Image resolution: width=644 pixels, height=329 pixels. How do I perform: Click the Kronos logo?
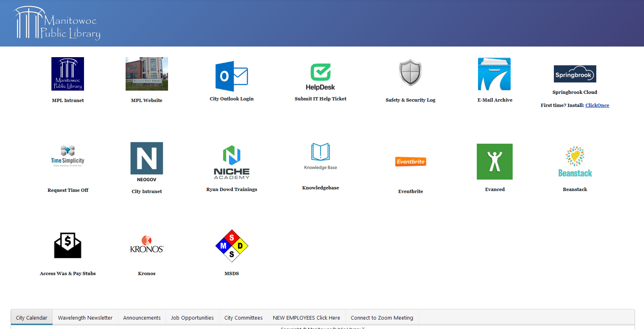[147, 245]
